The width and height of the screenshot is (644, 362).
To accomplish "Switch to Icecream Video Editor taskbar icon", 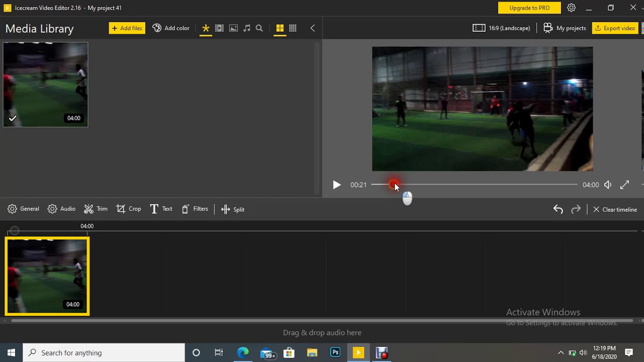I will click(358, 352).
